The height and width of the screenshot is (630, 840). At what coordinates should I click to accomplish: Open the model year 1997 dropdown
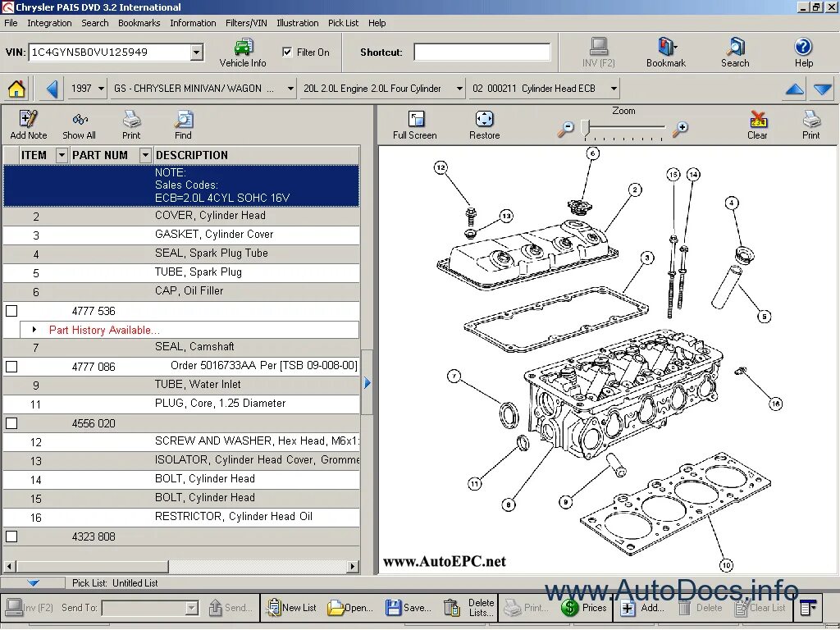tap(101, 89)
